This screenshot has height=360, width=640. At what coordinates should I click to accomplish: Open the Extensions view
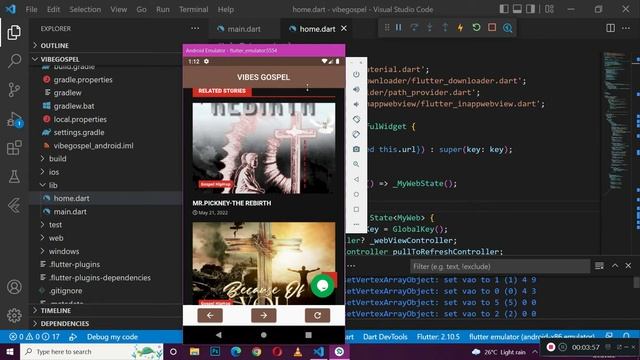14,148
